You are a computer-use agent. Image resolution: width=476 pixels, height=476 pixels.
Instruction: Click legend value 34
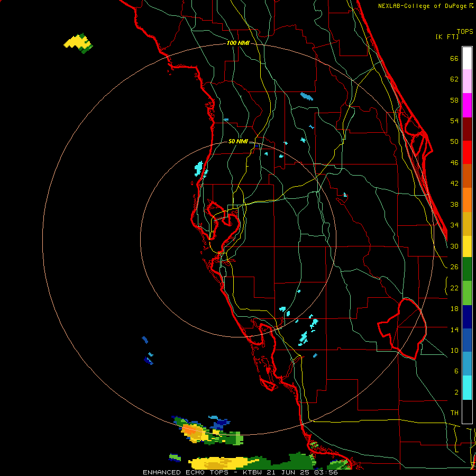click(x=454, y=225)
